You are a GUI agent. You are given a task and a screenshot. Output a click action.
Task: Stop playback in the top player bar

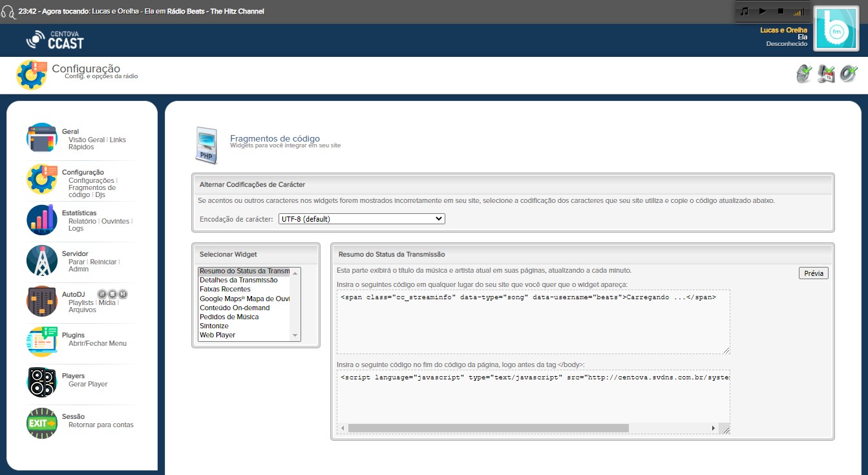click(x=780, y=12)
